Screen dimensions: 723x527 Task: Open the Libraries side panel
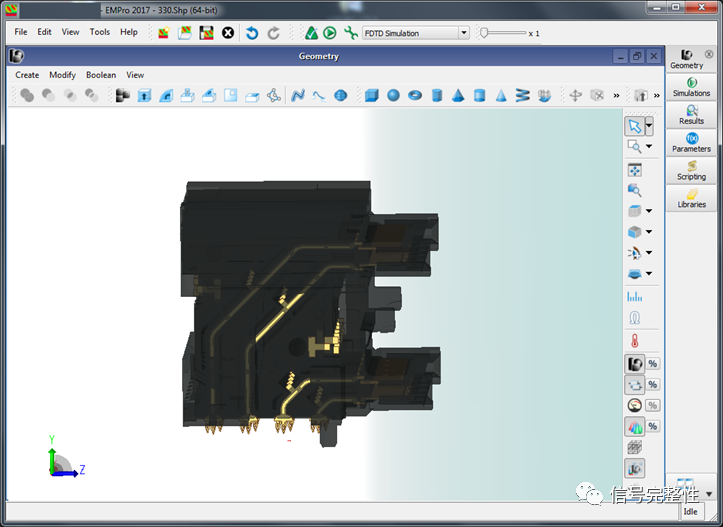pyautogui.click(x=691, y=198)
